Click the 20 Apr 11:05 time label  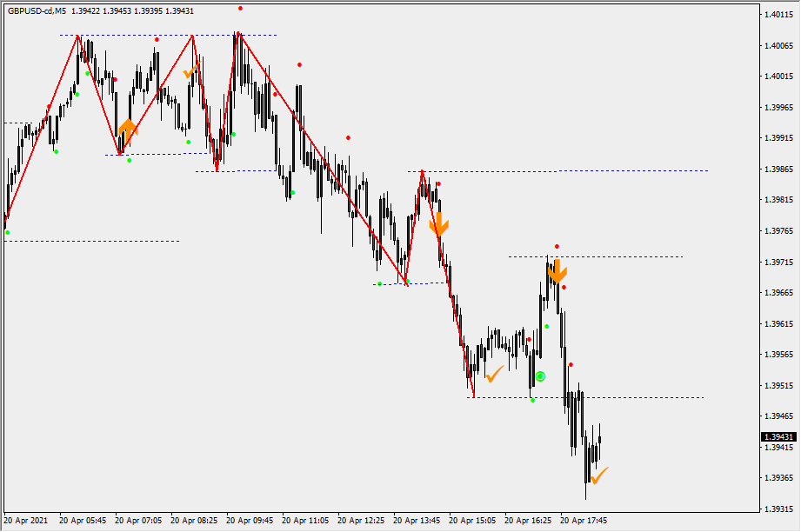pyautogui.click(x=305, y=521)
